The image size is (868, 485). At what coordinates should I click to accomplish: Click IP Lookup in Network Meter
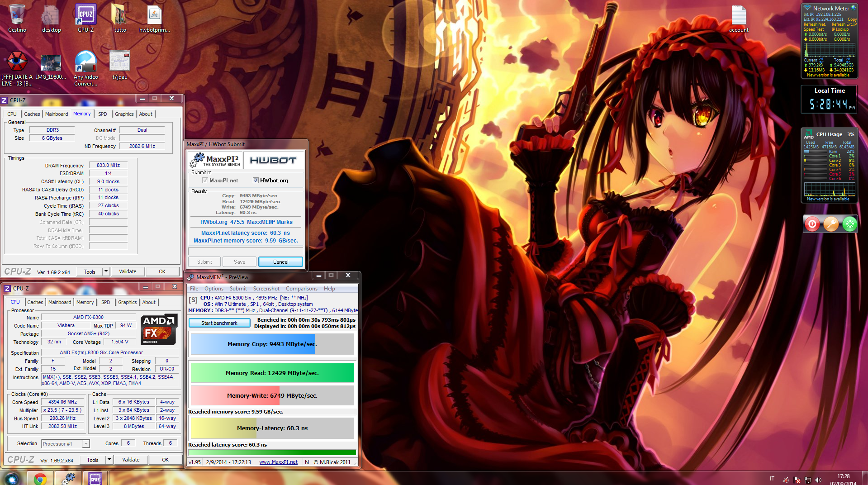pyautogui.click(x=840, y=29)
